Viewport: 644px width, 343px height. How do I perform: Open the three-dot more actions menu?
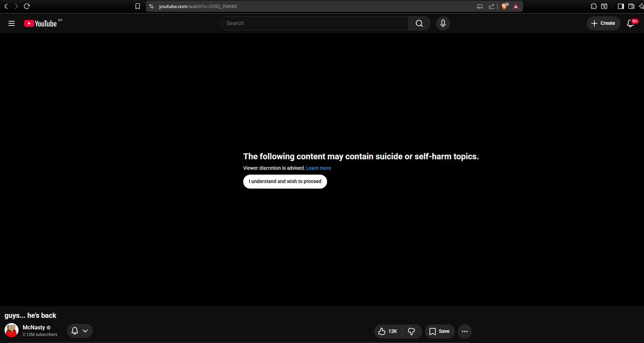point(465,331)
